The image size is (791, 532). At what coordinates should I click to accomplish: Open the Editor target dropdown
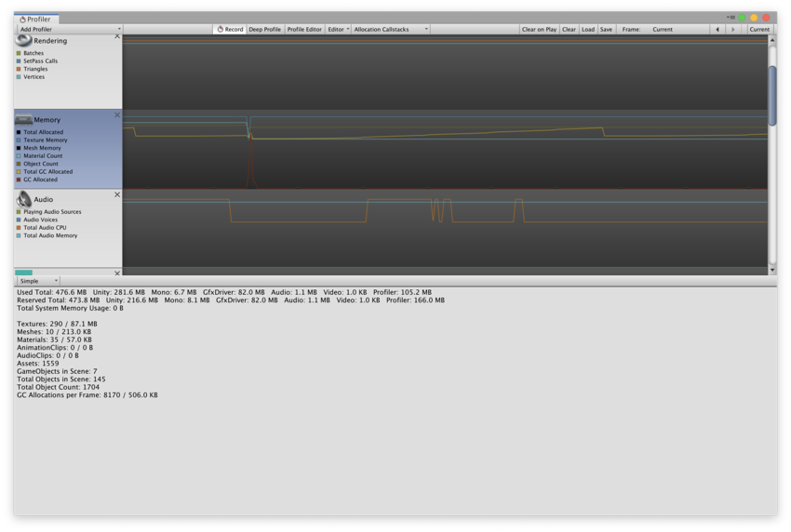[x=338, y=29]
